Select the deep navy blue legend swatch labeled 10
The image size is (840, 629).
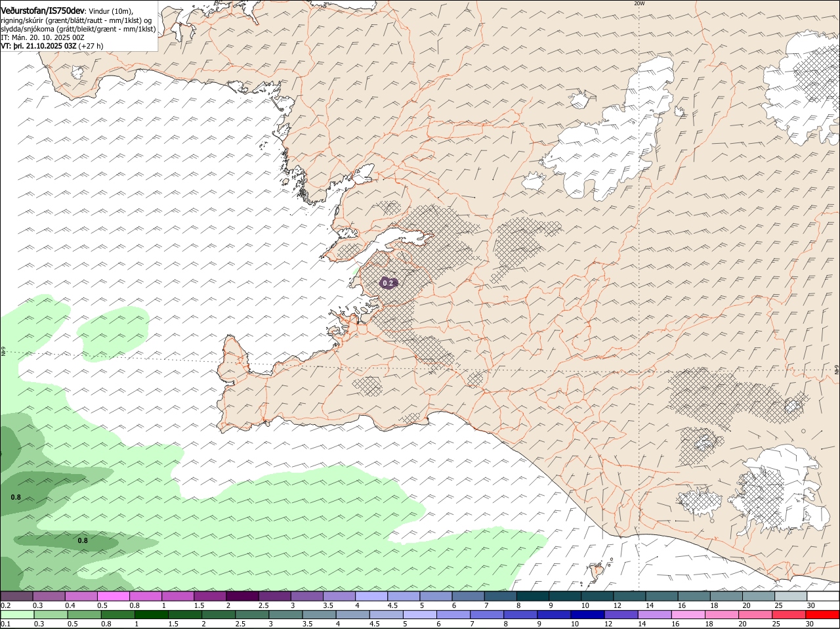(588, 615)
